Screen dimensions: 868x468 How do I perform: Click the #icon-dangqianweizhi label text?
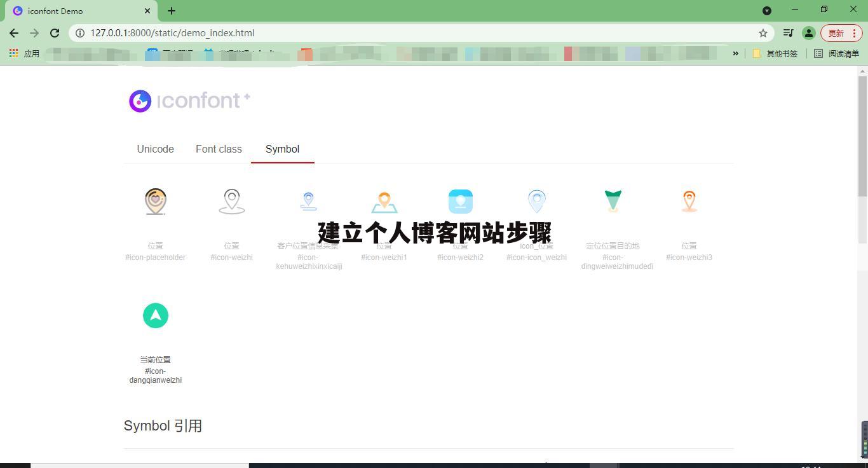[x=156, y=376]
